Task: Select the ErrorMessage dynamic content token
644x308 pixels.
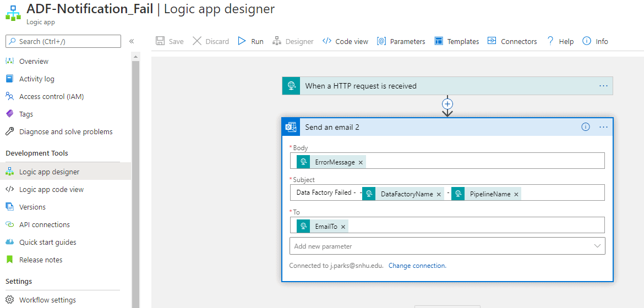Action: (x=331, y=162)
